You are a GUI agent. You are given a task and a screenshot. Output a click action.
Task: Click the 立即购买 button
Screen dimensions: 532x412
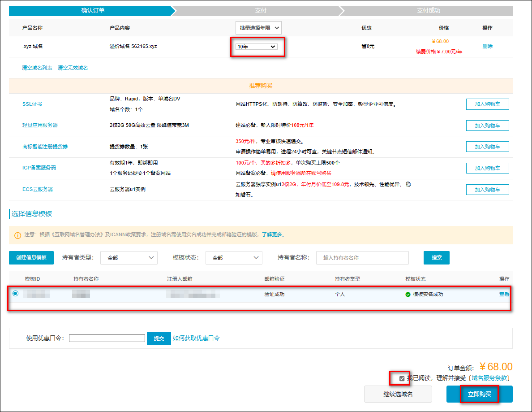click(x=479, y=394)
